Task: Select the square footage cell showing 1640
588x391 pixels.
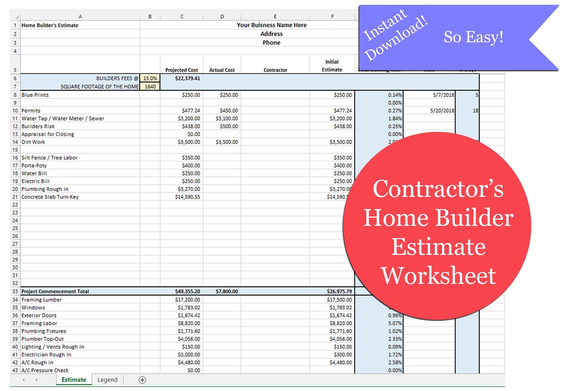Action: pyautogui.click(x=150, y=87)
